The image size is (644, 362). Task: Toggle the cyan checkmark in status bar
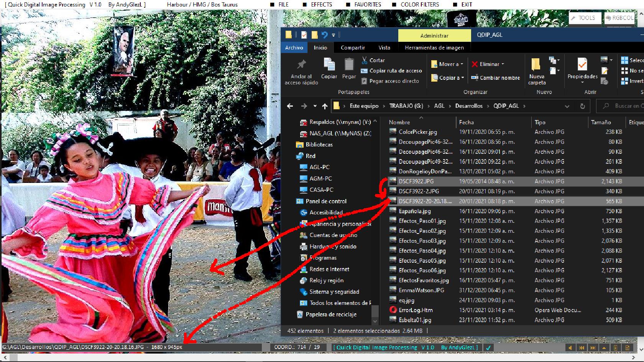pyautogui.click(x=488, y=347)
